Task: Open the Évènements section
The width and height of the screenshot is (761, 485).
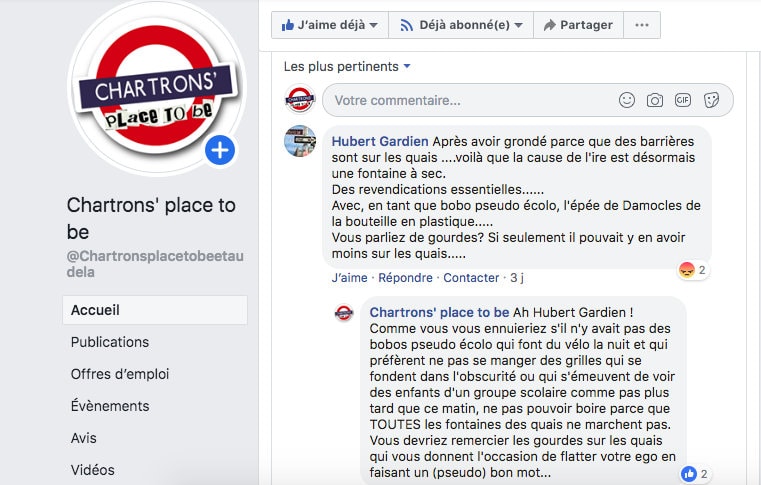Action: (x=110, y=406)
